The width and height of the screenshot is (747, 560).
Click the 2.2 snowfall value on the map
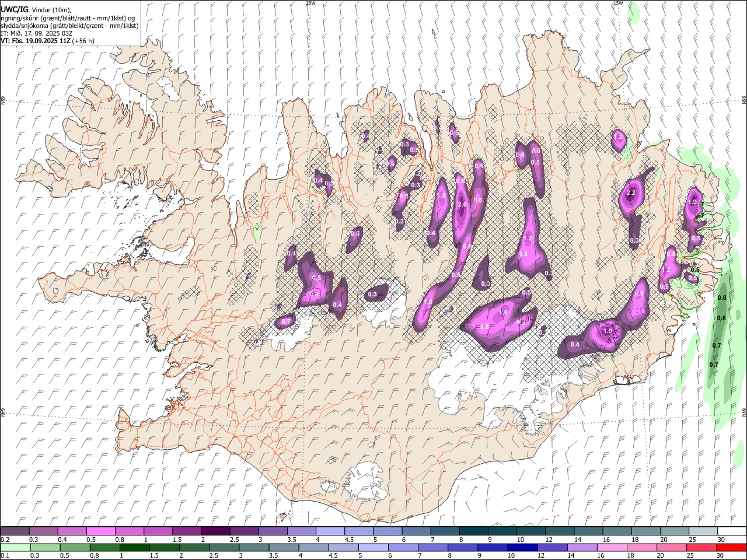(631, 193)
